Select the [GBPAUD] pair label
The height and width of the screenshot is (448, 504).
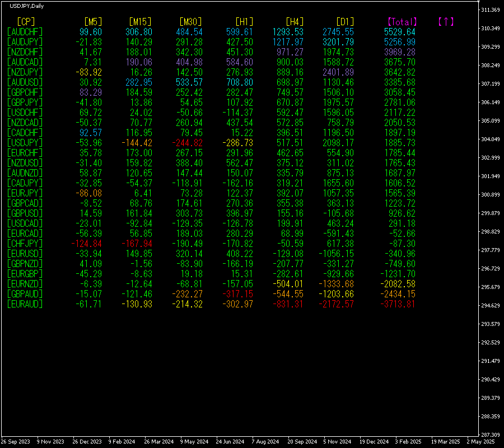point(25,294)
